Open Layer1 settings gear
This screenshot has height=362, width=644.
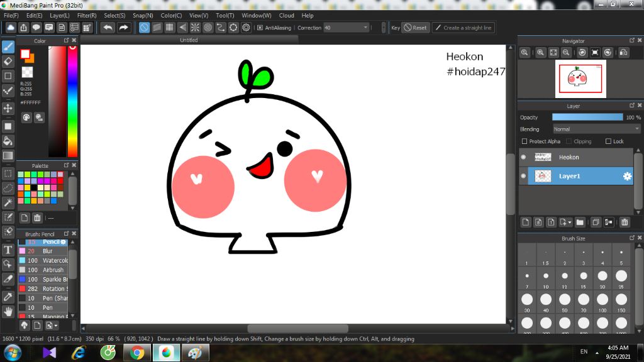click(627, 177)
